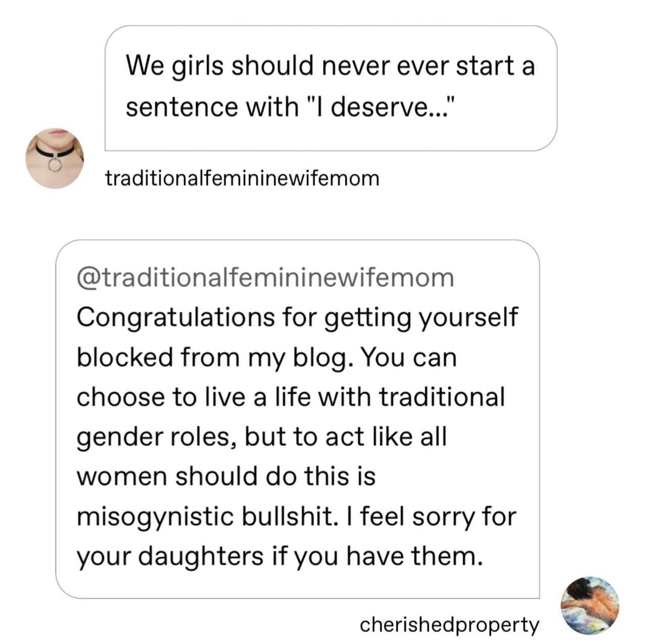Visit the traditionalfemininewifemom username below first bubble
The width and height of the screenshot is (647, 644).
[242, 178]
